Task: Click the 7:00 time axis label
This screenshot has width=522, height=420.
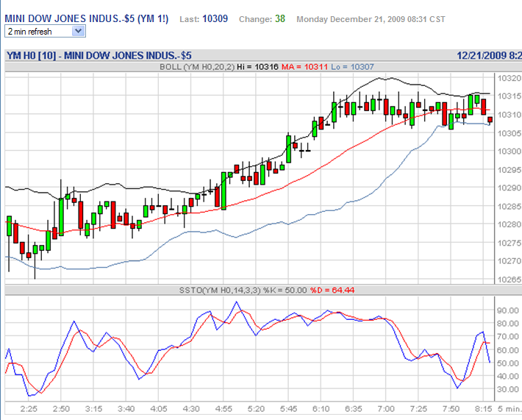Action: pos(386,409)
